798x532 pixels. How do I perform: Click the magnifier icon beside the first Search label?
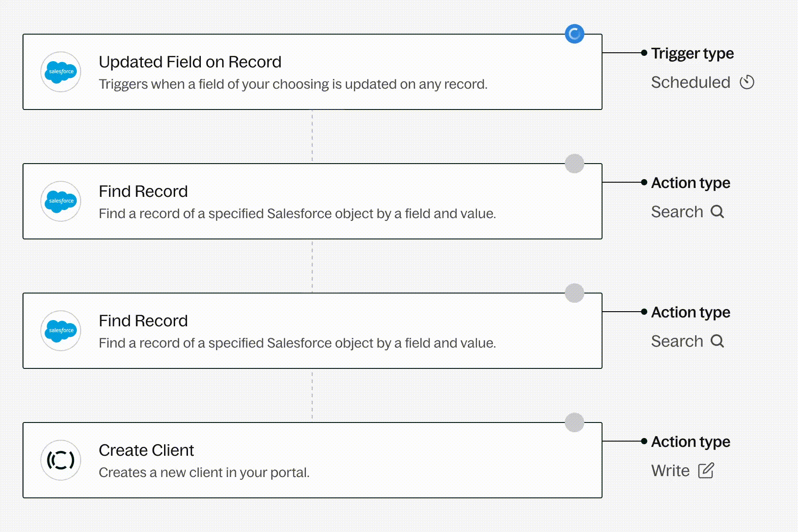pos(717,212)
